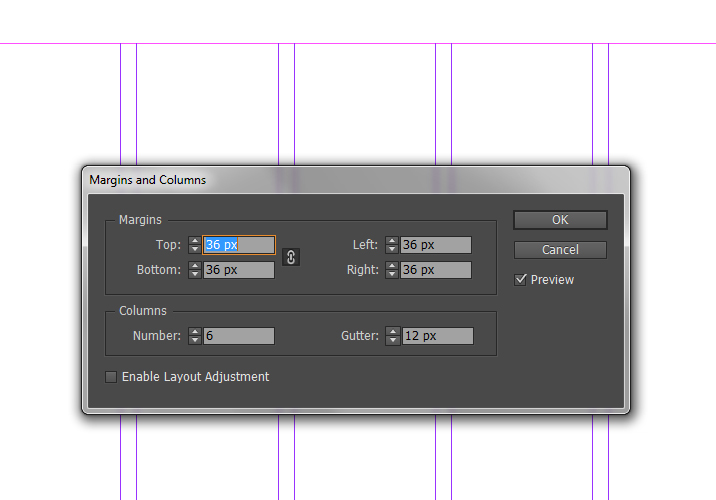The image size is (716, 500).
Task: Enable Layout Adjustment checkbox
Action: click(111, 377)
